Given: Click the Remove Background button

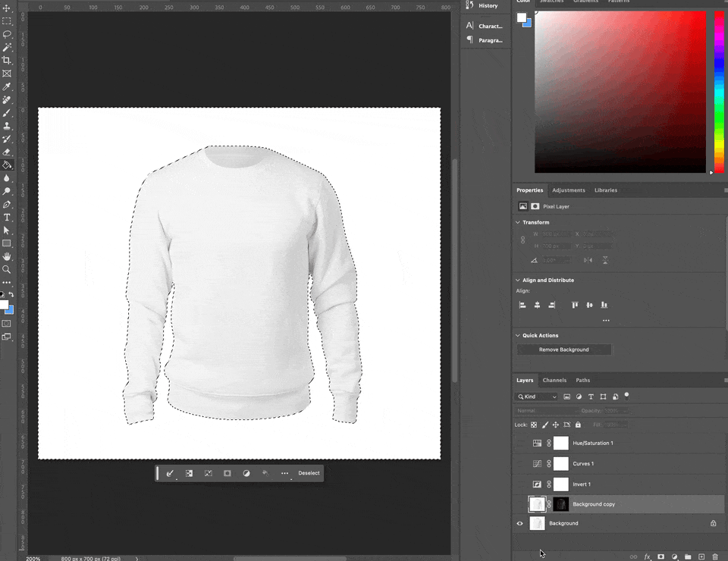Looking at the screenshot, I should [x=564, y=349].
